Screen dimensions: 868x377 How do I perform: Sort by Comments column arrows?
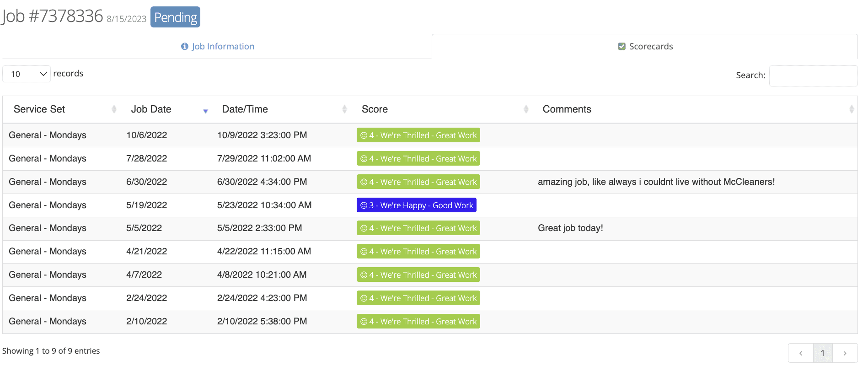pos(851,109)
